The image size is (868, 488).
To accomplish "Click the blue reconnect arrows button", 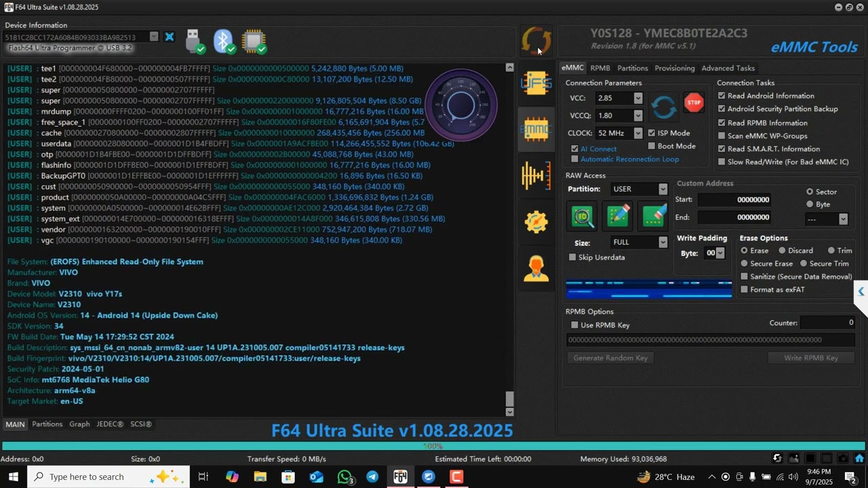I will [664, 107].
